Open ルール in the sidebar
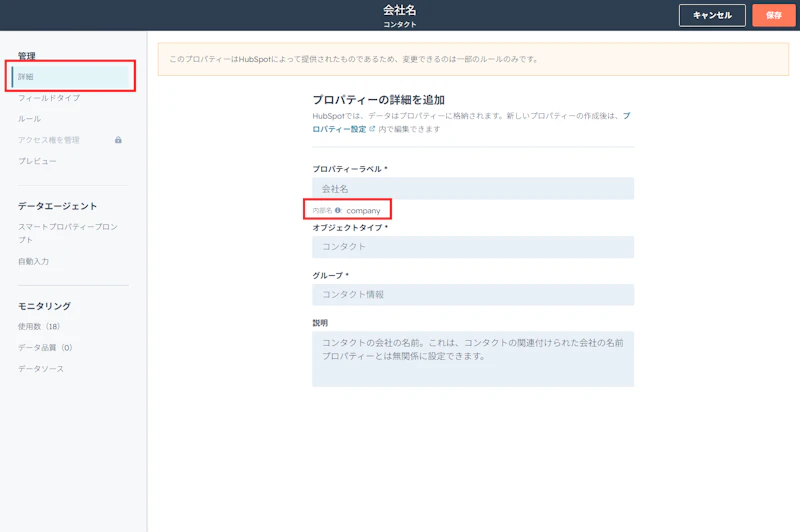This screenshot has height=532, width=800. click(30, 119)
